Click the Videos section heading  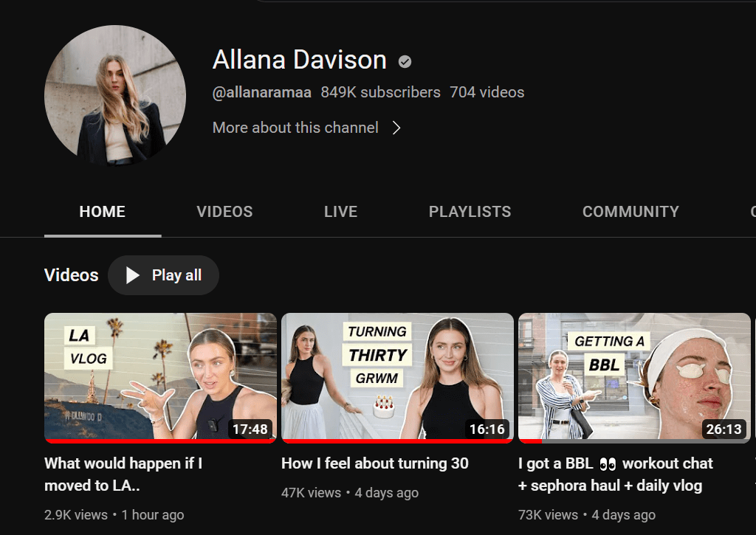[x=71, y=275]
